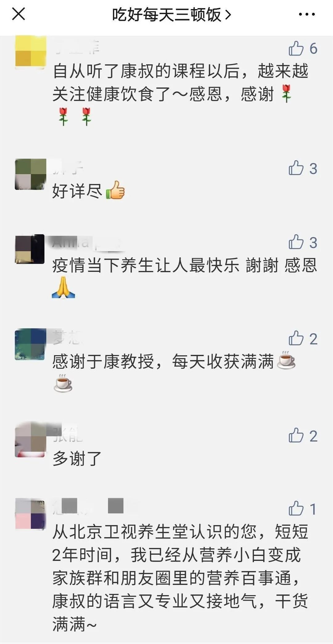Tap the comment about 康叔的课程
333x644 pixels.
(x=181, y=94)
